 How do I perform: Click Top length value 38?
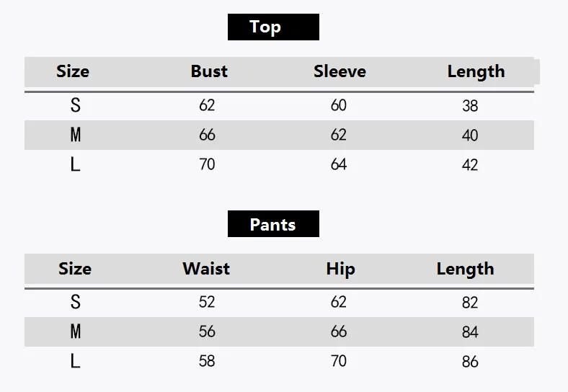pos(470,106)
